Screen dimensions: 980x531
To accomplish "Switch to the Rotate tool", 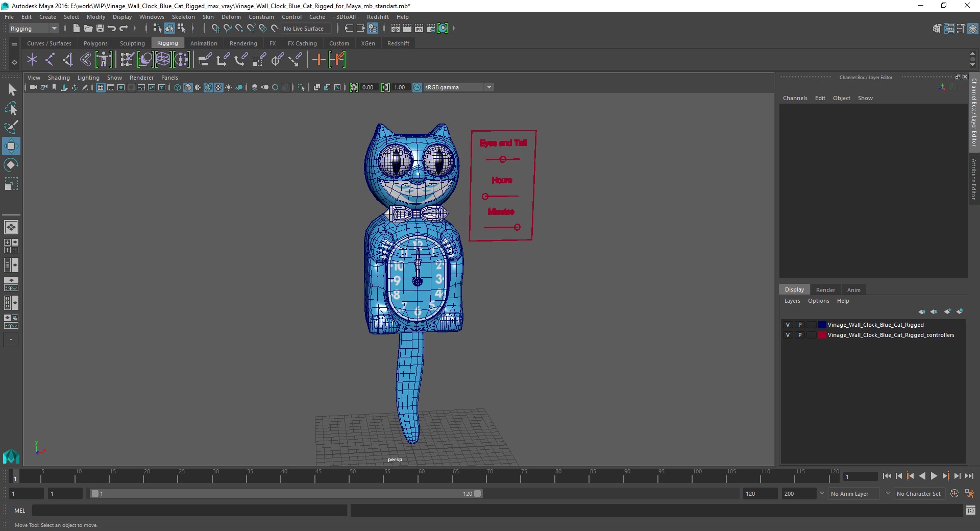I will point(11,165).
